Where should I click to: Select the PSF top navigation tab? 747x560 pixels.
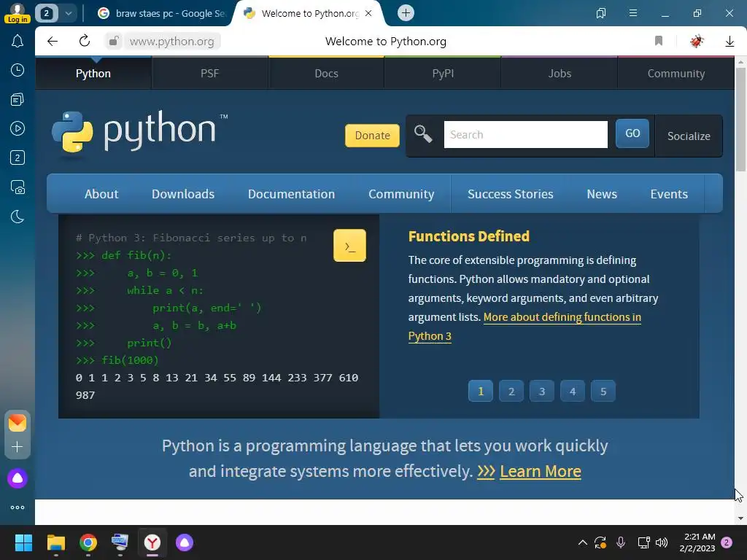pos(209,74)
